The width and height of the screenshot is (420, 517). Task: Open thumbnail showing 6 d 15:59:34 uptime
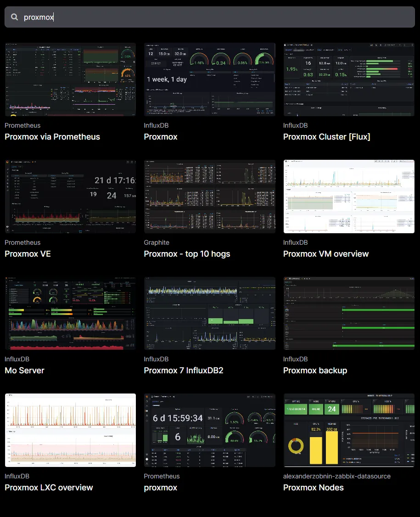[x=210, y=430]
